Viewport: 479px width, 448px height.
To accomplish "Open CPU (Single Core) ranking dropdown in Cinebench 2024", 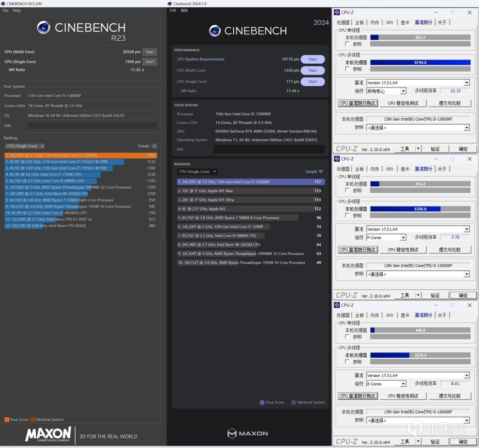I will (198, 172).
